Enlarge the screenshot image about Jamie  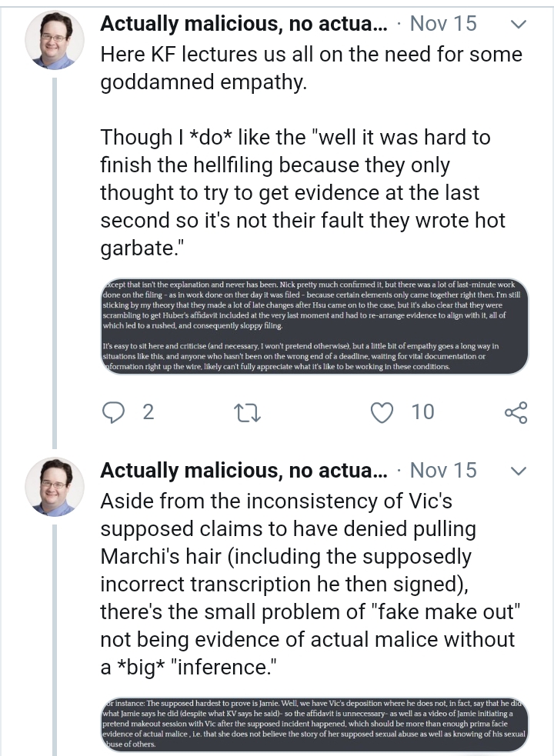click(x=315, y=724)
